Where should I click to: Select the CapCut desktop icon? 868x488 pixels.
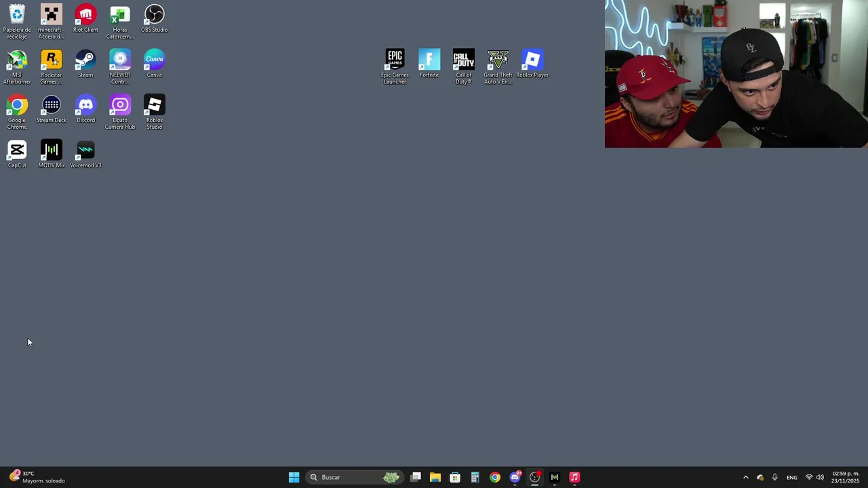coord(17,155)
